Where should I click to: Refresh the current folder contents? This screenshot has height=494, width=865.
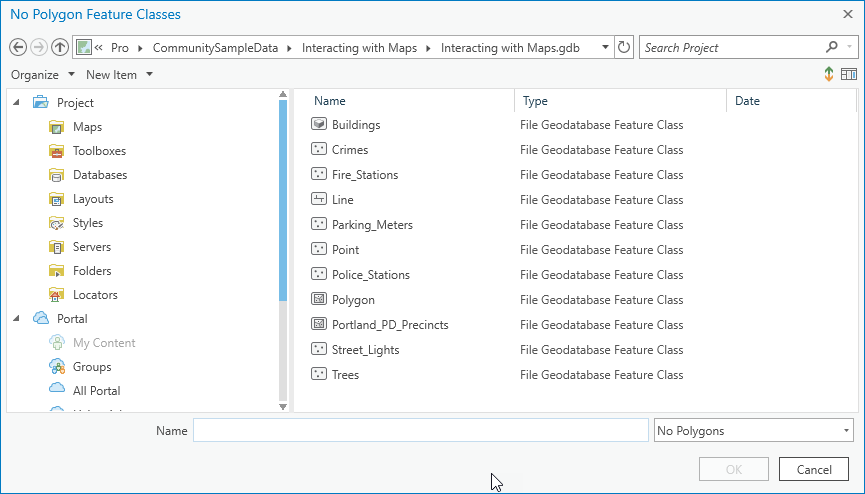coord(625,47)
